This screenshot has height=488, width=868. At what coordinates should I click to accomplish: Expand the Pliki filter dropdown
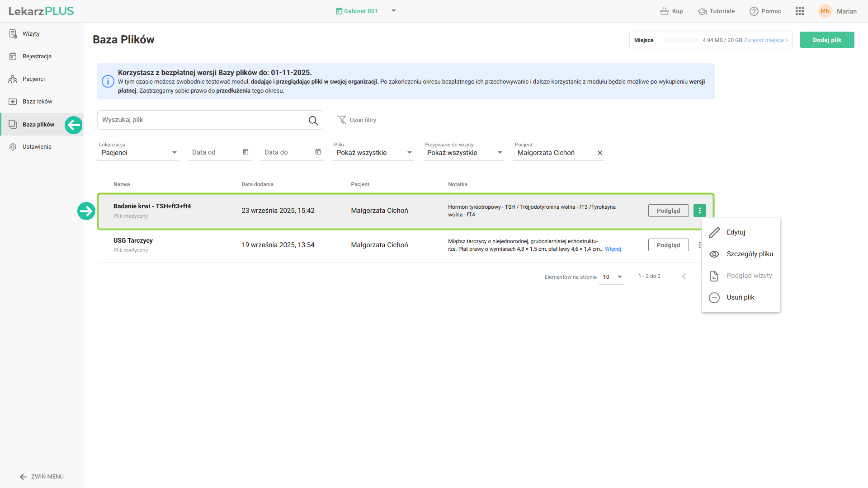point(409,153)
